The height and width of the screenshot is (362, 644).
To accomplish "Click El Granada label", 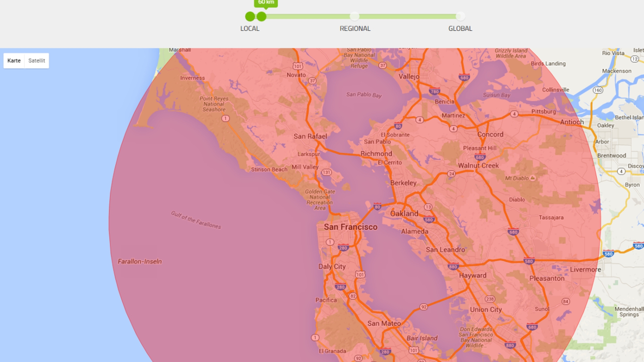I will click(x=332, y=351).
